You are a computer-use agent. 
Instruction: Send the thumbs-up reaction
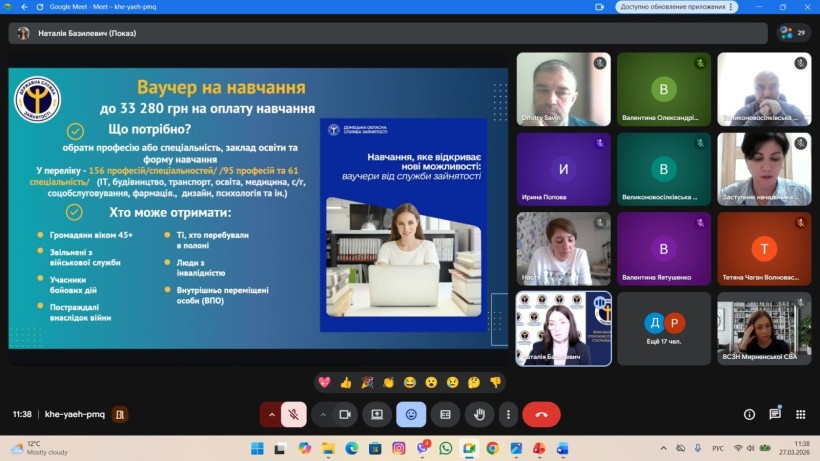(346, 383)
